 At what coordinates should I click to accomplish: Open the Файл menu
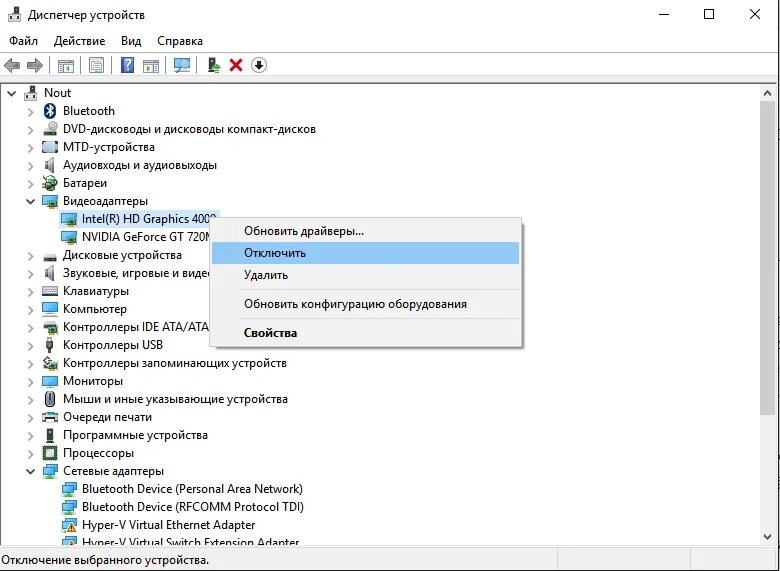[x=23, y=41]
